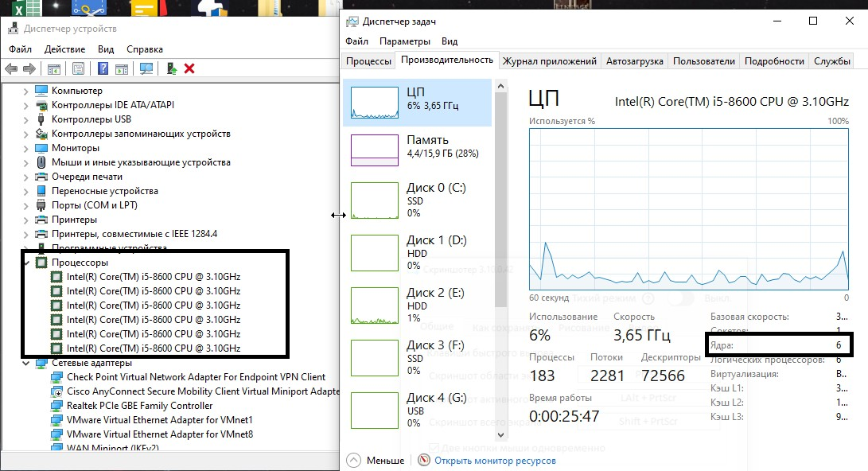Click the network icon beside Сетевые адаптеры
Screen dimensions: 868x471
pyautogui.click(x=41, y=363)
